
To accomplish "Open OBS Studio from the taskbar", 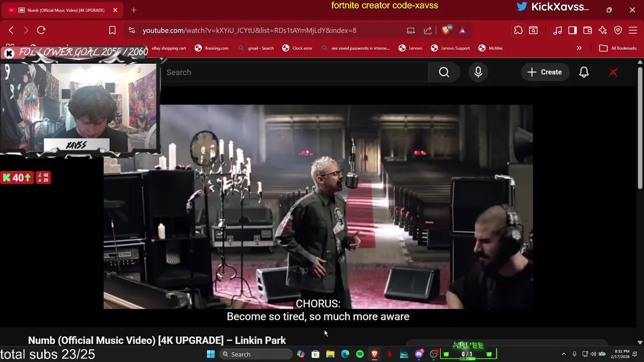I will (x=434, y=354).
